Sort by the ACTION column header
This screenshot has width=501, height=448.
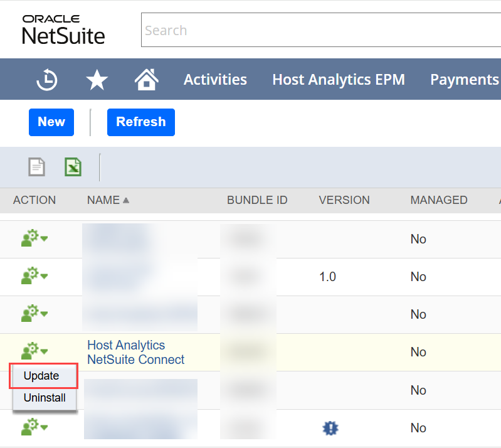34,200
